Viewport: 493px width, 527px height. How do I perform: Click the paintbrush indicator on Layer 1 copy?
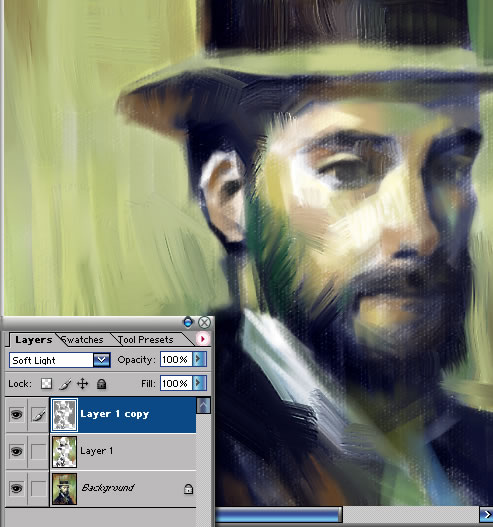39,415
